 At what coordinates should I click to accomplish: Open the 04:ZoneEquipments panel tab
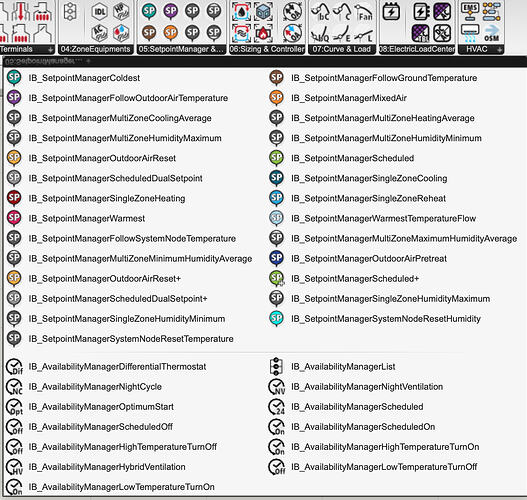(x=96, y=49)
